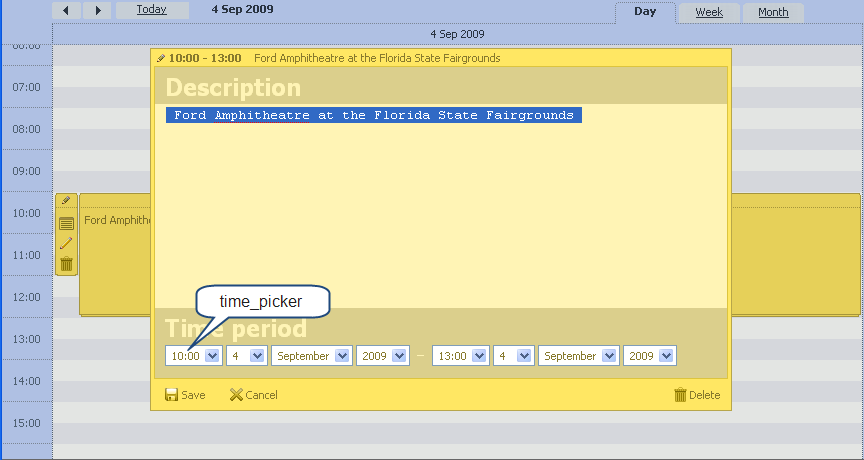This screenshot has width=864, height=460.
Task: Switch to the Week view tab
Action: tap(709, 12)
